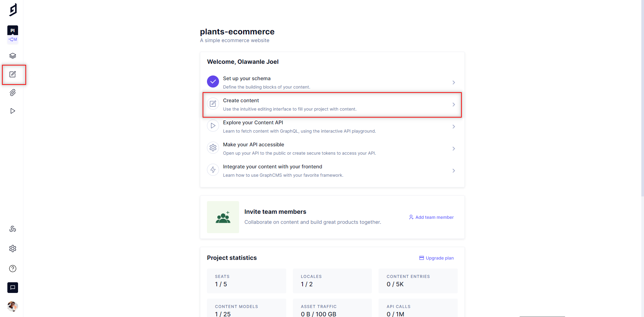
Task: Click the GraphCMS logo at top left
Action: click(13, 9)
